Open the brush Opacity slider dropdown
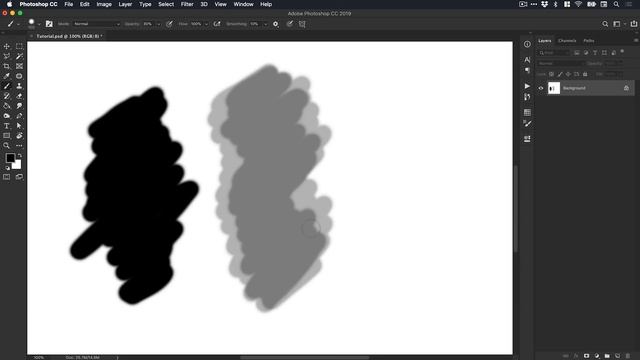 pyautogui.click(x=158, y=24)
